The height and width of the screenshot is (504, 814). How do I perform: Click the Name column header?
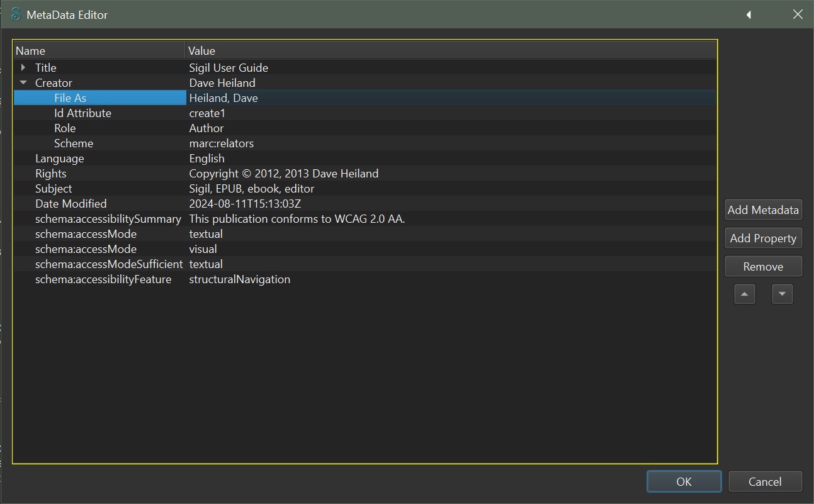point(99,51)
